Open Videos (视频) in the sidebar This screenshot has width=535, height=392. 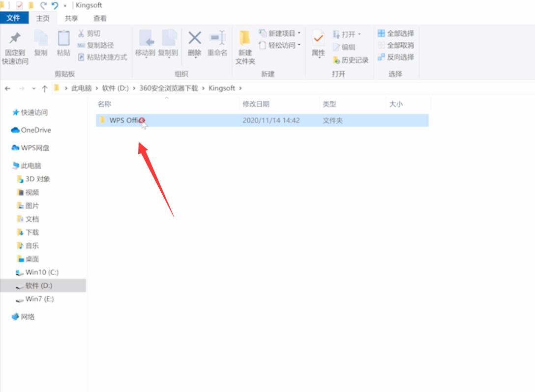pos(28,192)
